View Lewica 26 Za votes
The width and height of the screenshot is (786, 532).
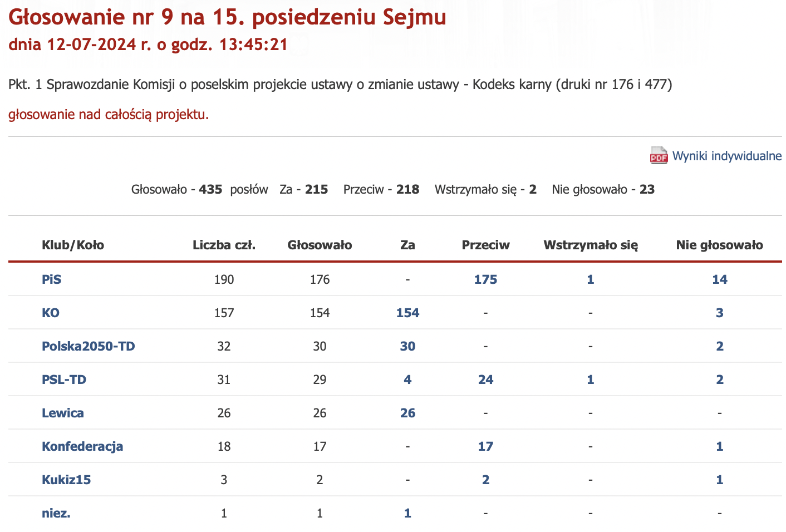pos(407,413)
